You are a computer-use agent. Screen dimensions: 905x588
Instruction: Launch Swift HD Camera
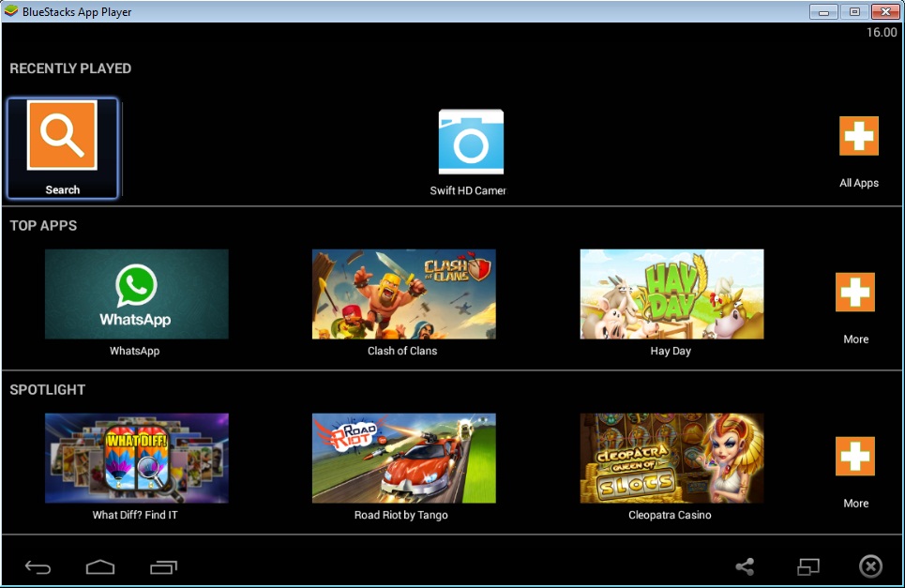point(470,143)
